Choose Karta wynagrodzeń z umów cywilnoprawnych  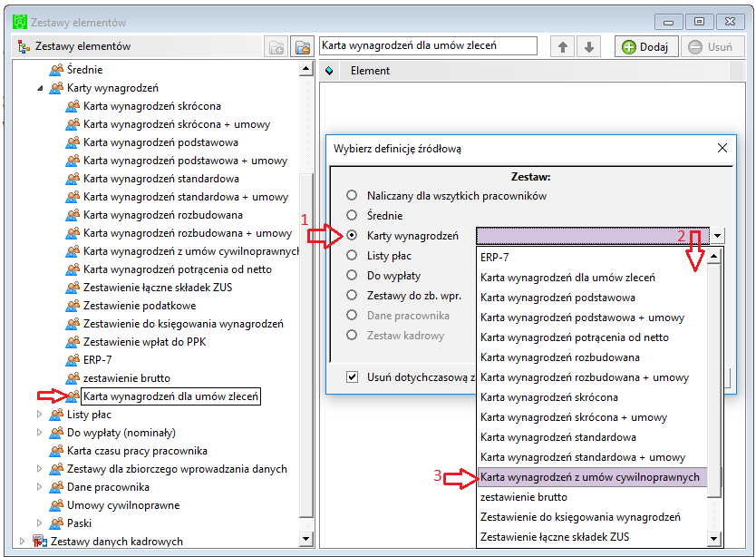click(592, 477)
